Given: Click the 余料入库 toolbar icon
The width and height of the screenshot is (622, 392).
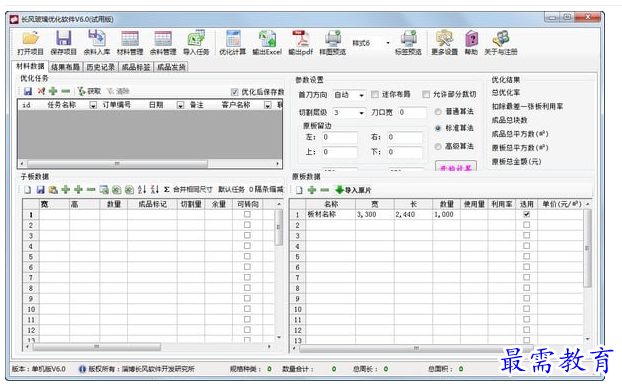Looking at the screenshot, I should (97, 42).
